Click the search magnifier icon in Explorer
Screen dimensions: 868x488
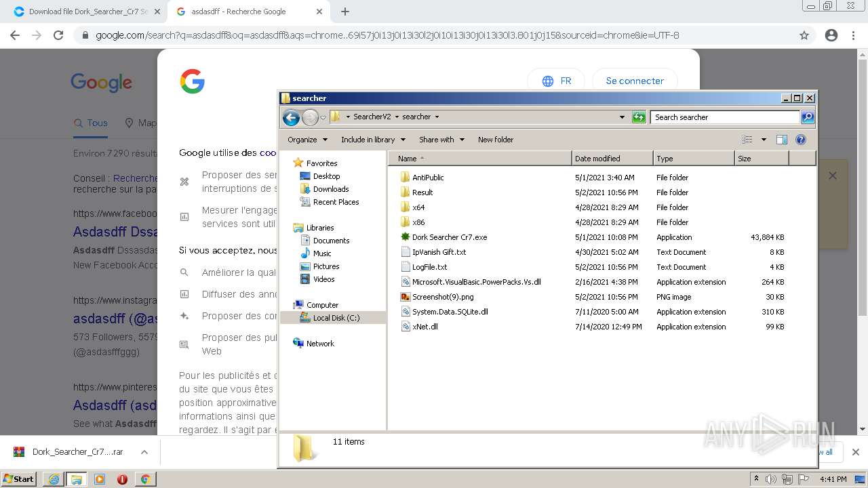807,117
